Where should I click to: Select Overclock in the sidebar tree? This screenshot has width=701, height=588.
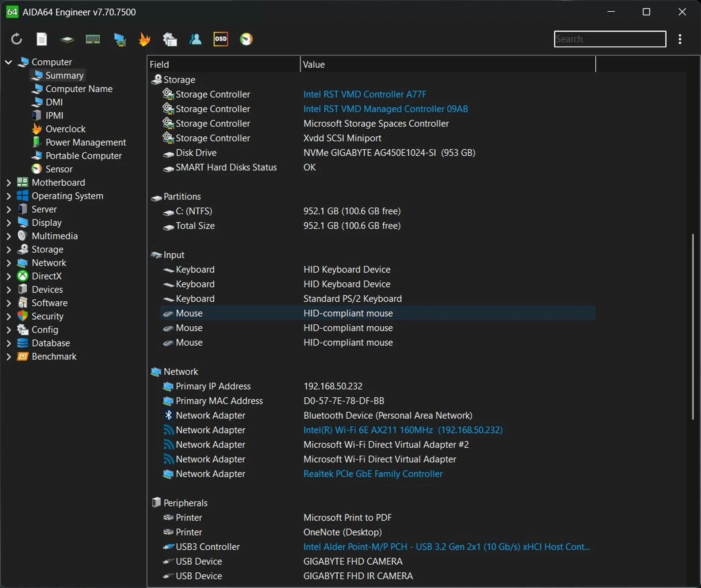(x=65, y=129)
